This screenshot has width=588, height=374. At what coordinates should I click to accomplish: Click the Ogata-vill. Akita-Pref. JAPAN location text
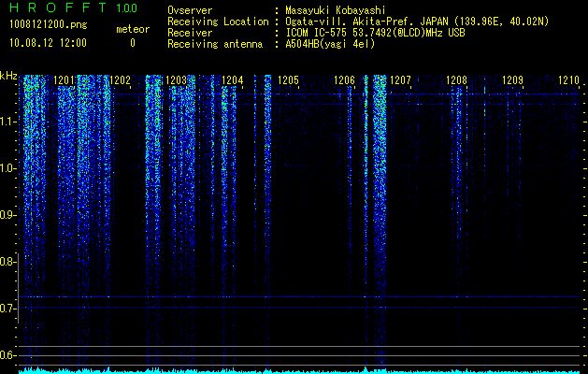[x=417, y=22]
